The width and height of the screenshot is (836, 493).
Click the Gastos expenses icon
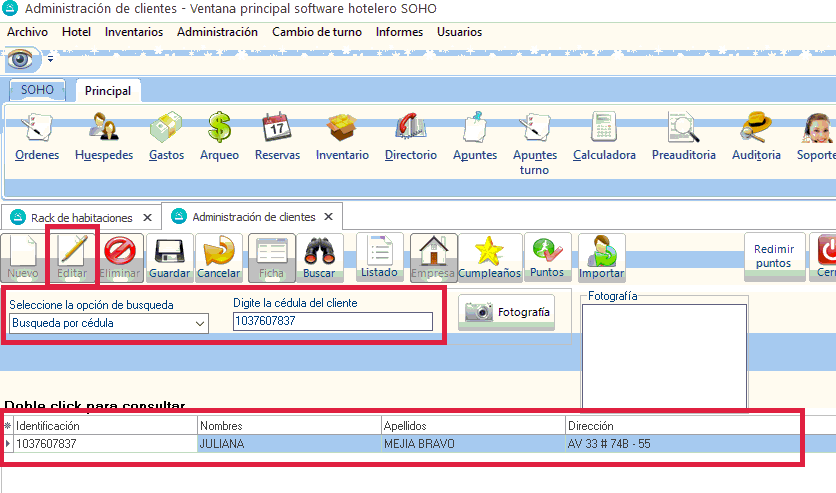[166, 136]
